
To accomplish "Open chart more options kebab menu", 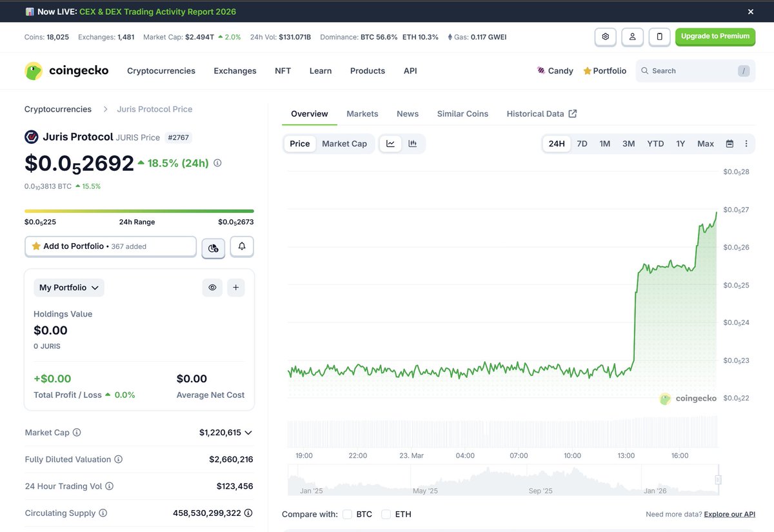I will click(x=746, y=144).
